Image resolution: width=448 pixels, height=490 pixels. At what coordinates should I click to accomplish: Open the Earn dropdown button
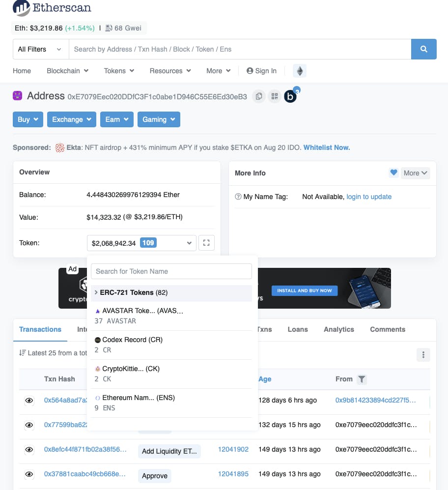click(x=117, y=119)
